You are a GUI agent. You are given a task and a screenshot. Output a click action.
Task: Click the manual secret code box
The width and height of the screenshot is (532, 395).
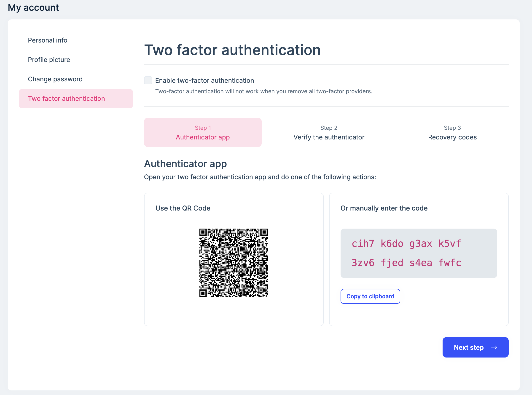(419, 253)
